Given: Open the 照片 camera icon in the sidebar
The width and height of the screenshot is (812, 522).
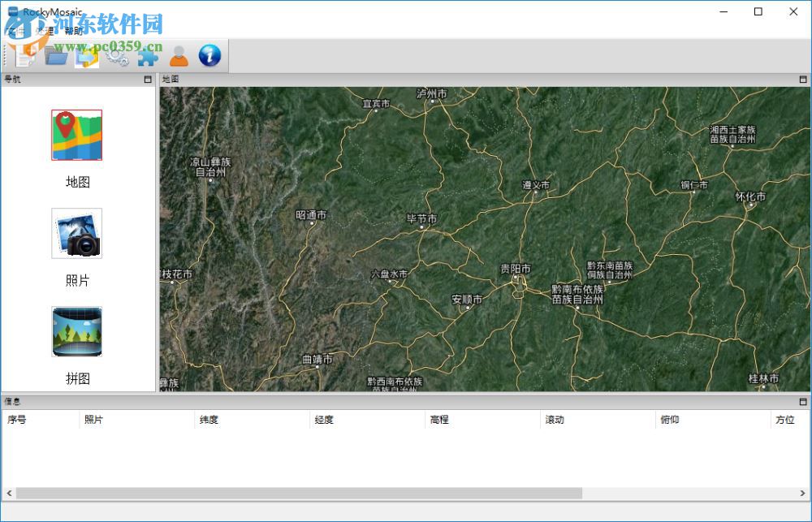Looking at the screenshot, I should pos(76,234).
